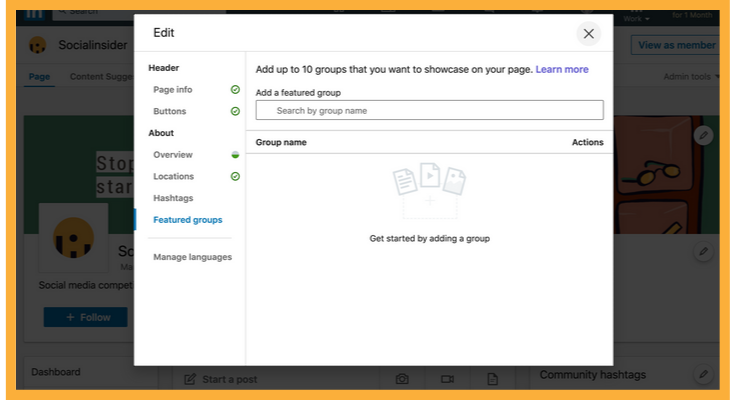Click green checkmark beside Page info
The width and height of the screenshot is (740, 400).
pos(235,90)
